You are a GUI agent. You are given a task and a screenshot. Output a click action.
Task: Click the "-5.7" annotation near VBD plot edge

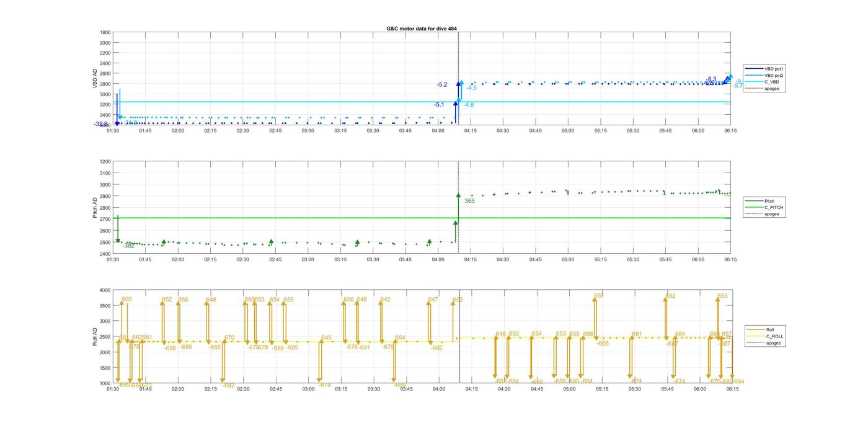[x=738, y=86]
